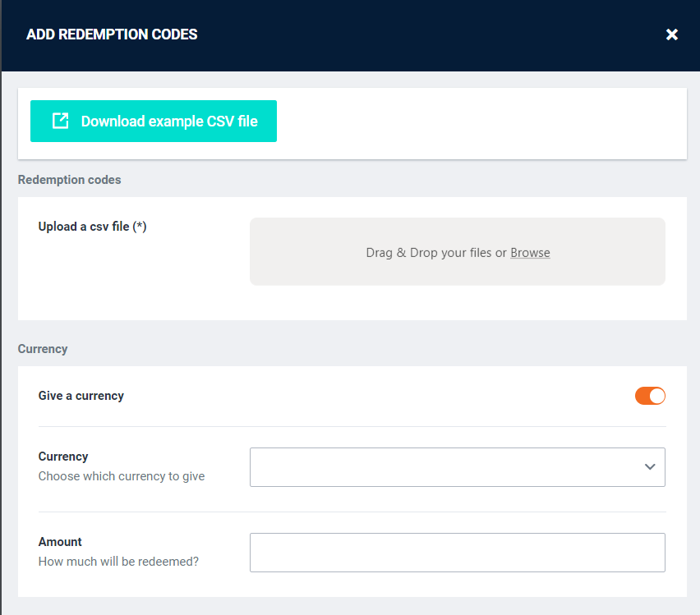This screenshot has width=700, height=615.
Task: Click the bold Currency field label
Action: (63, 457)
